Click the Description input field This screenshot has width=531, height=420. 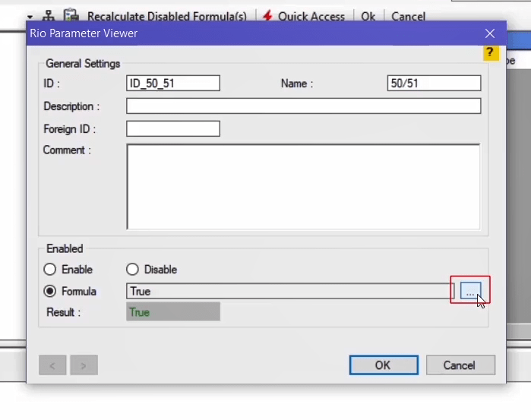[303, 106]
